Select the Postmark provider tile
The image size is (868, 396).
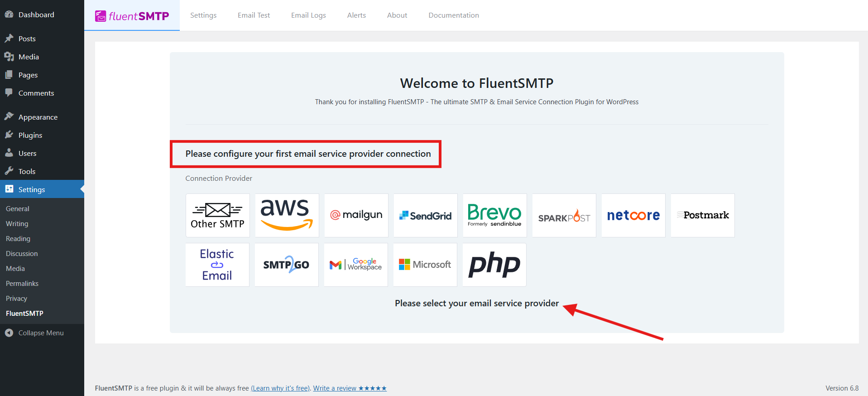click(703, 215)
